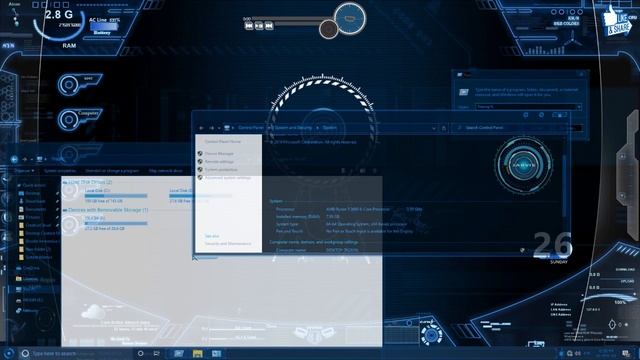The width and height of the screenshot is (640, 360).
Task: Click Map network drive in Explorer toolbar
Action: (165, 171)
